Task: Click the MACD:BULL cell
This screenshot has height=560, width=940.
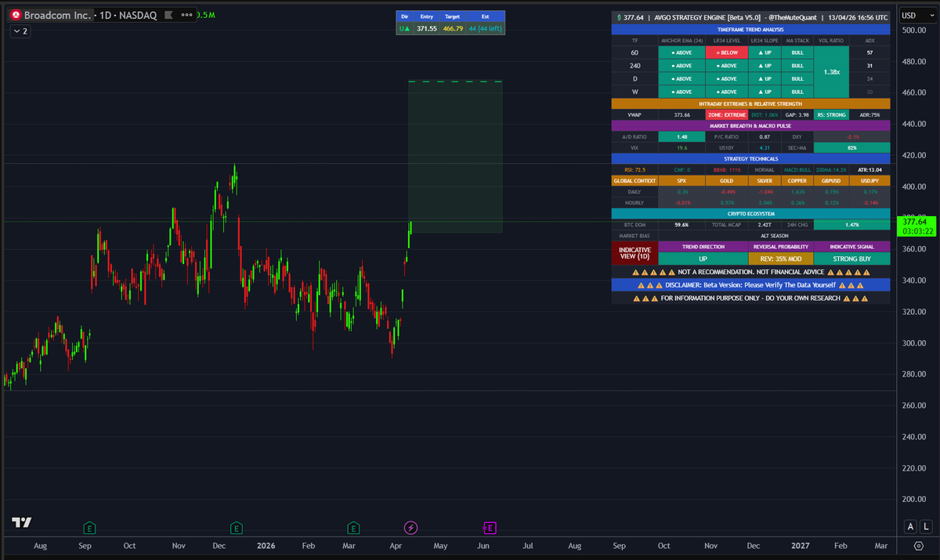Action: pos(797,169)
